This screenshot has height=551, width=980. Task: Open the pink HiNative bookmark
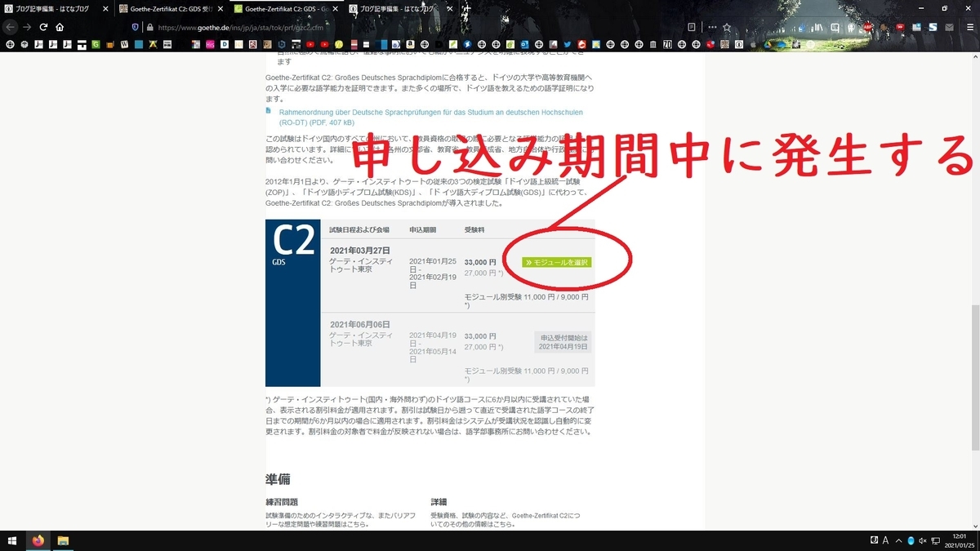[210, 44]
